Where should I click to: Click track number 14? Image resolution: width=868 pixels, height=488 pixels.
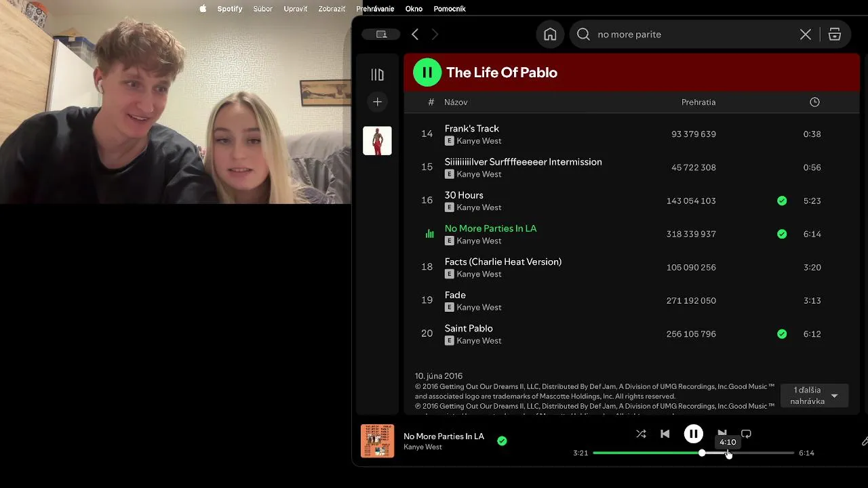(x=427, y=134)
